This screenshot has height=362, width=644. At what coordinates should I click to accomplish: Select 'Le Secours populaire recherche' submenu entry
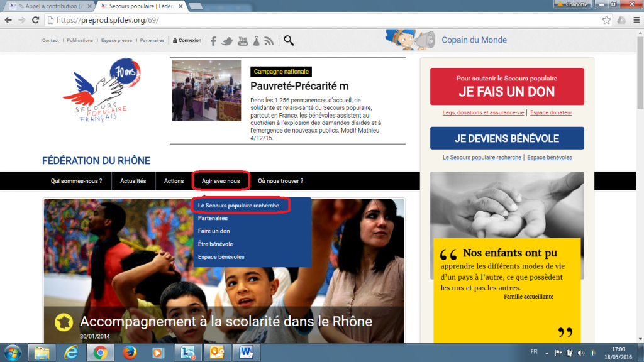pyautogui.click(x=238, y=206)
